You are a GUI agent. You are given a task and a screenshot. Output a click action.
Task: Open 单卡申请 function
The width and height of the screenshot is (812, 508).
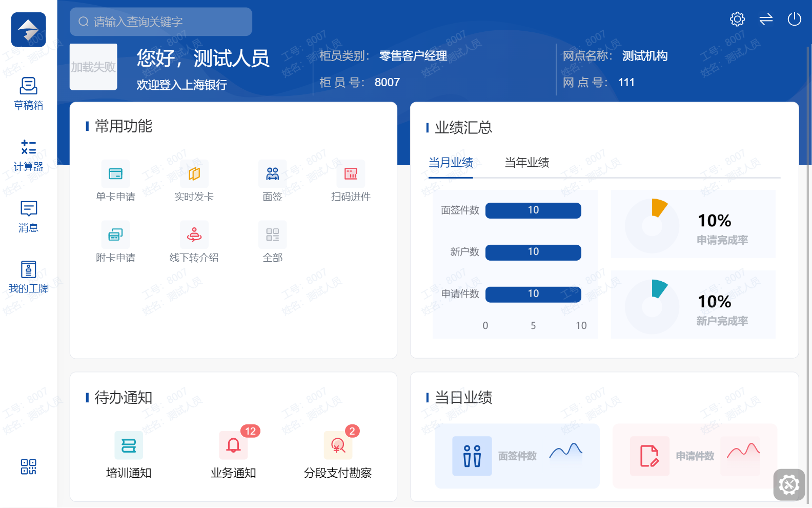pos(115,181)
